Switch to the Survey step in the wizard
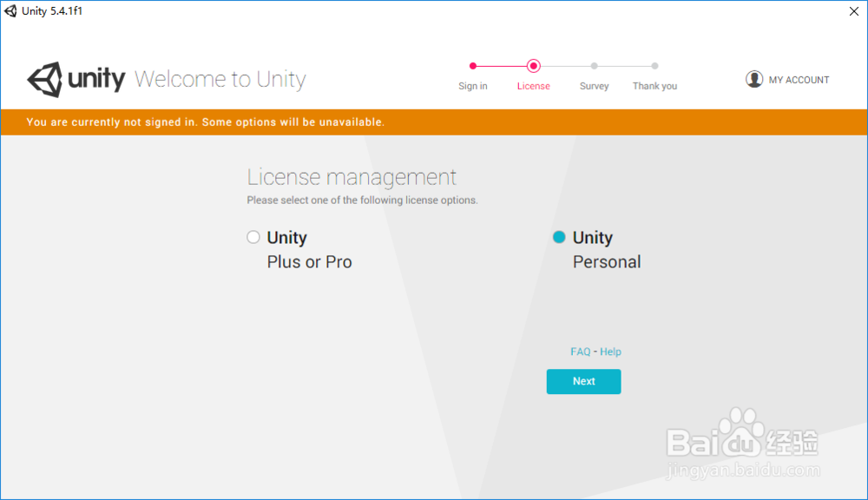868x500 pixels. tap(595, 86)
